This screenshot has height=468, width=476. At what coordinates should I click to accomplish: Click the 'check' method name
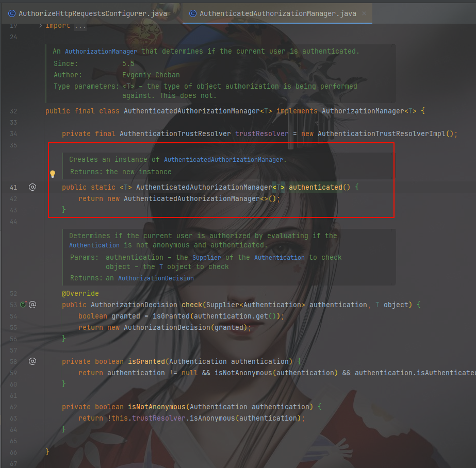(x=192, y=305)
